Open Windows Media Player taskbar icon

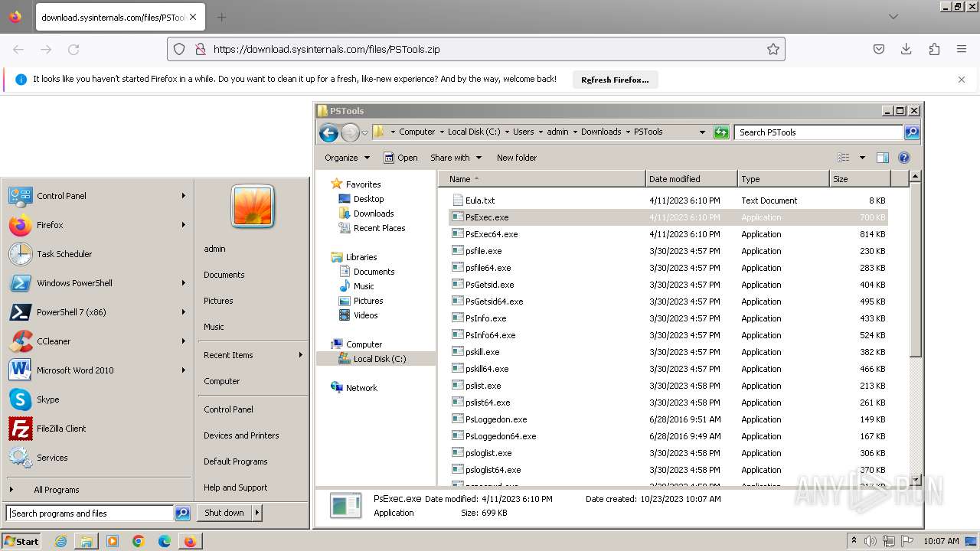pyautogui.click(x=113, y=541)
